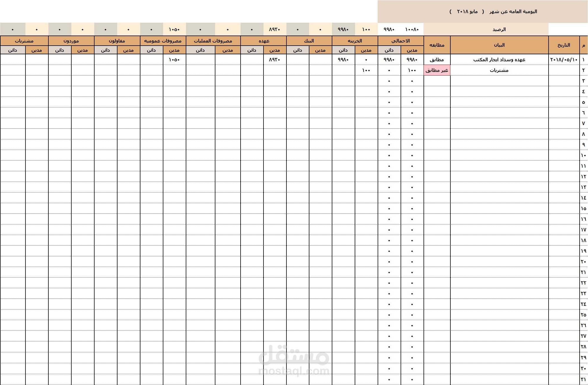Select row number ٥ in the م column

click(x=584, y=102)
